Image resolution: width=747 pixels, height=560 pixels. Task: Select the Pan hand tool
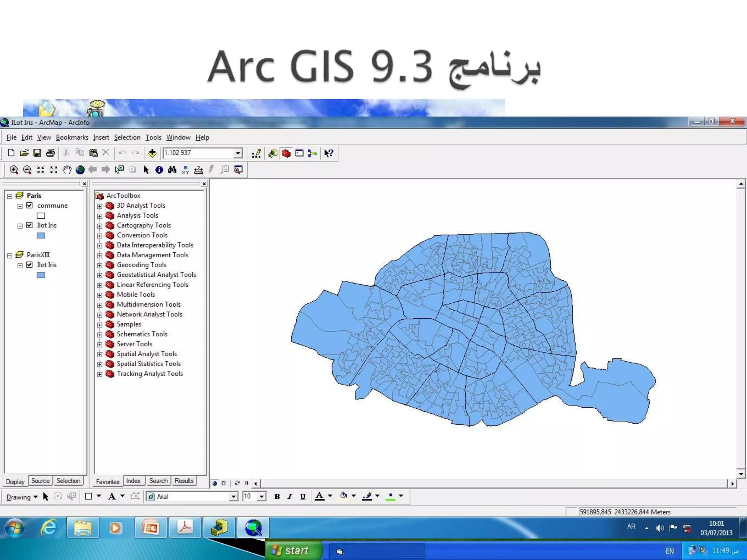point(67,170)
